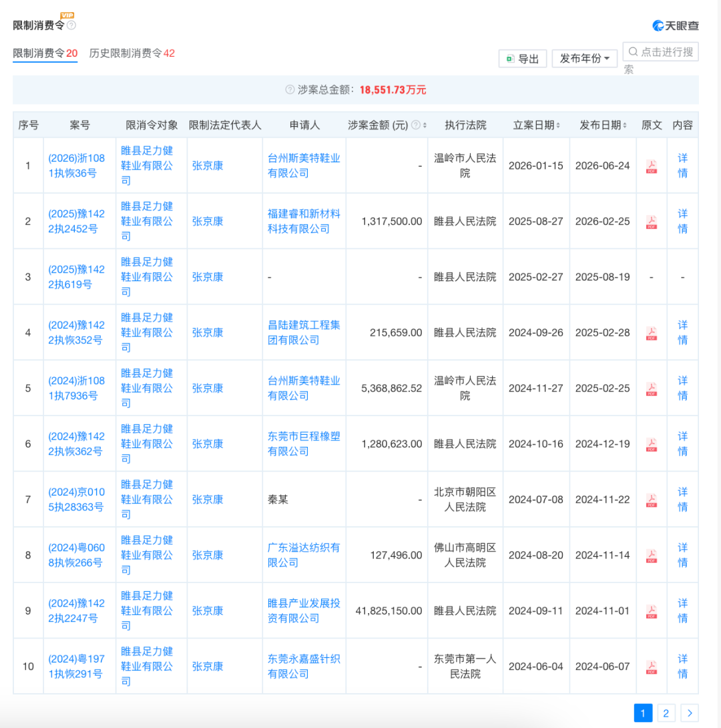
Task: Sort table by 立案日期
Action: pyautogui.click(x=558, y=125)
